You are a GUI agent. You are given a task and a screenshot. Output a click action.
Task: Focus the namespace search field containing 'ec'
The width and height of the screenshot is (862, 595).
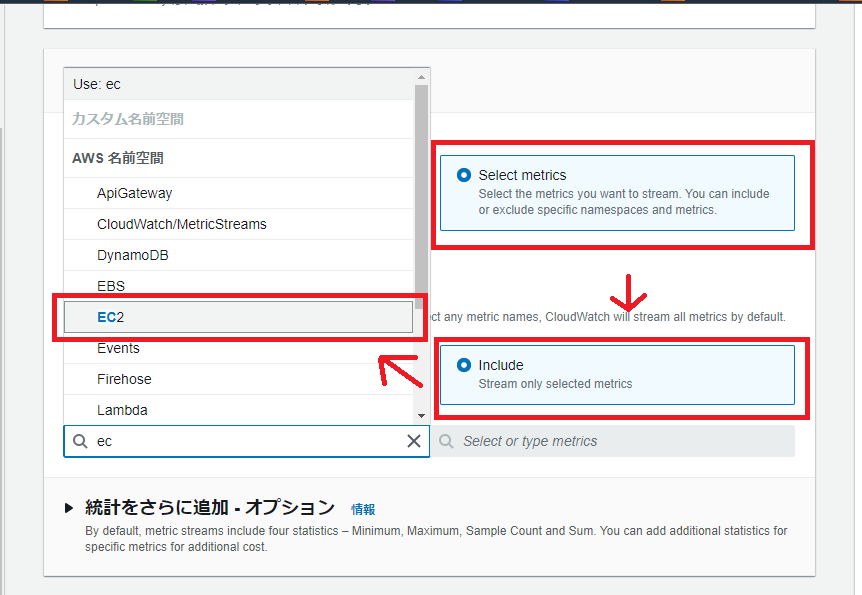point(246,441)
